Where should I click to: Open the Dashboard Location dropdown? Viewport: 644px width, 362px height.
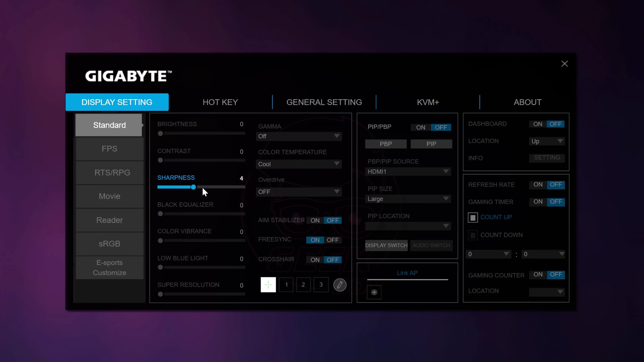pyautogui.click(x=547, y=141)
